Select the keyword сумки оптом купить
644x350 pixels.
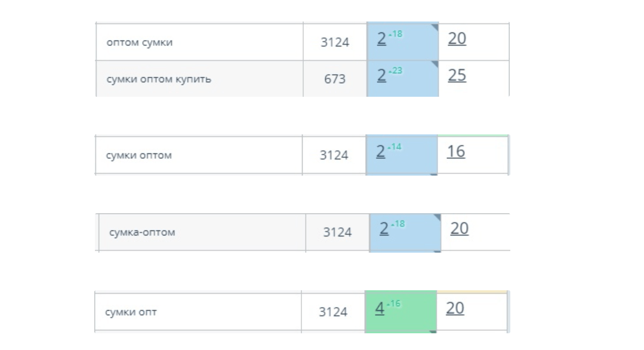pyautogui.click(x=158, y=79)
